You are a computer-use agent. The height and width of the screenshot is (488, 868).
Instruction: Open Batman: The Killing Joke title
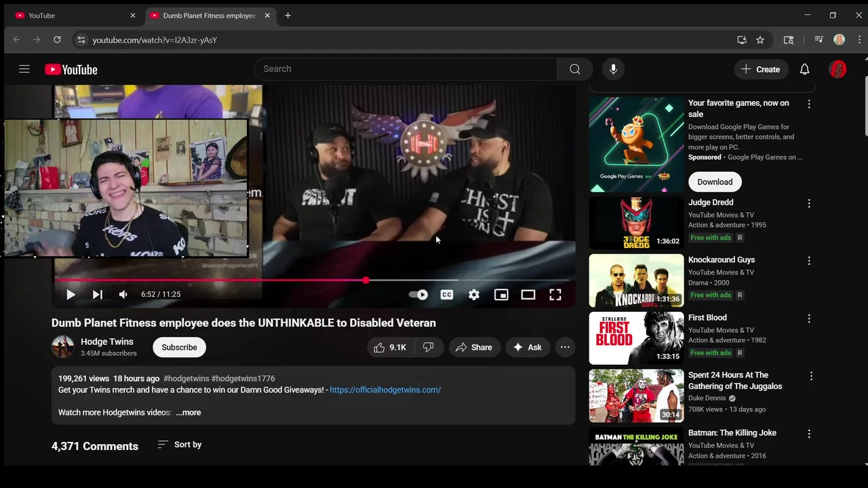(732, 432)
